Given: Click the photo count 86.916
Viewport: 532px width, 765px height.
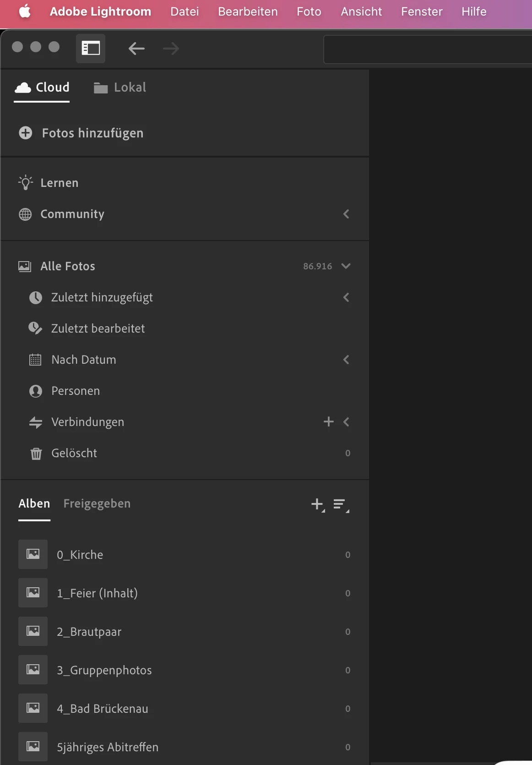Looking at the screenshot, I should click(318, 266).
